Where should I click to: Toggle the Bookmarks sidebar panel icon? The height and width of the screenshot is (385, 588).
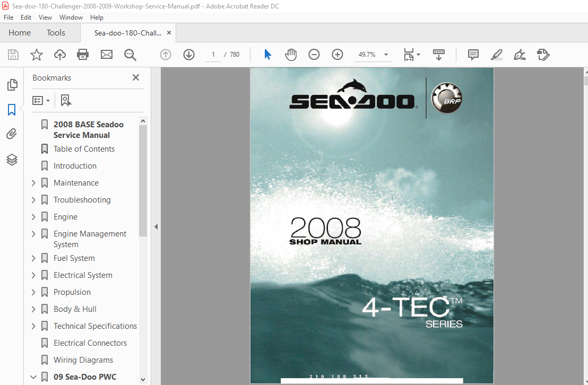(12, 110)
